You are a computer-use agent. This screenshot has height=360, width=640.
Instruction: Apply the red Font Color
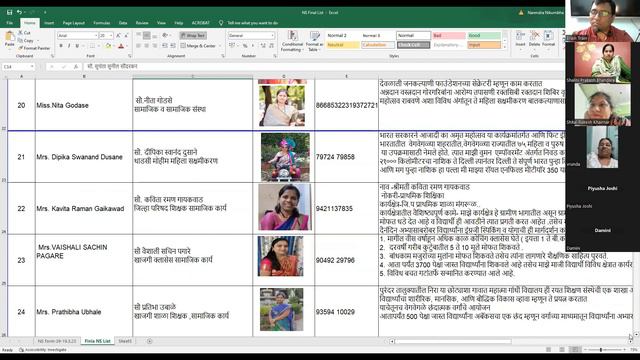[121, 46]
